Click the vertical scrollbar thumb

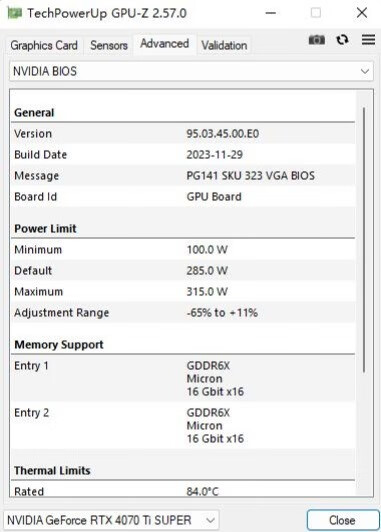click(x=364, y=240)
